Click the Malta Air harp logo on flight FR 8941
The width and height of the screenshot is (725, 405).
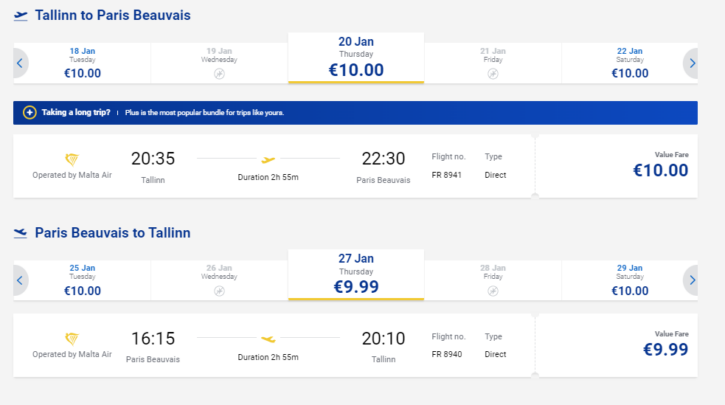(72, 160)
